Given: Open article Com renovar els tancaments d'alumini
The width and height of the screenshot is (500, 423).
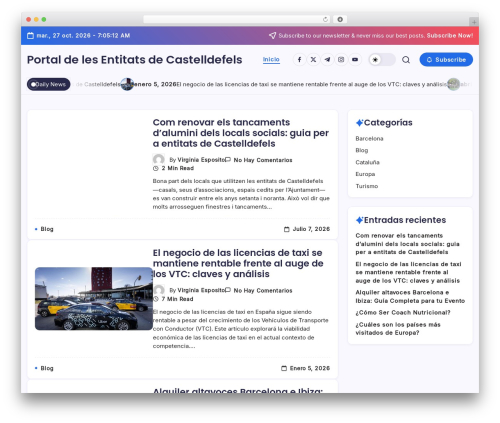Looking at the screenshot, I should [x=241, y=133].
